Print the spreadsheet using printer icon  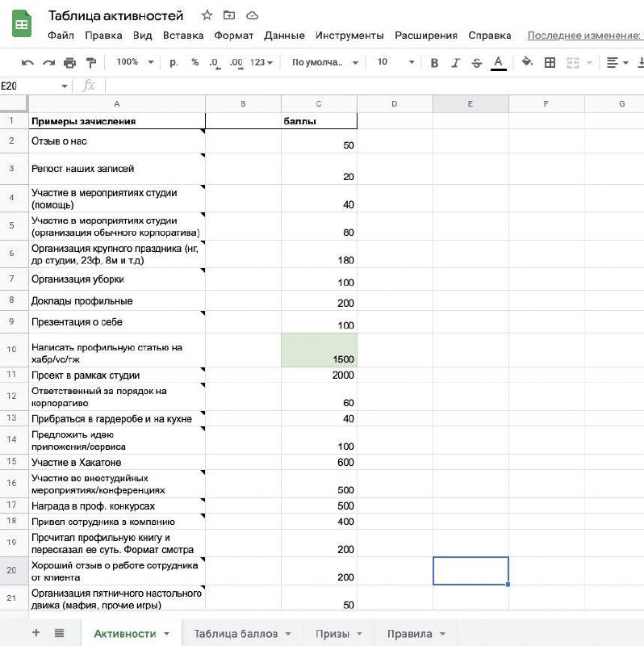69,63
